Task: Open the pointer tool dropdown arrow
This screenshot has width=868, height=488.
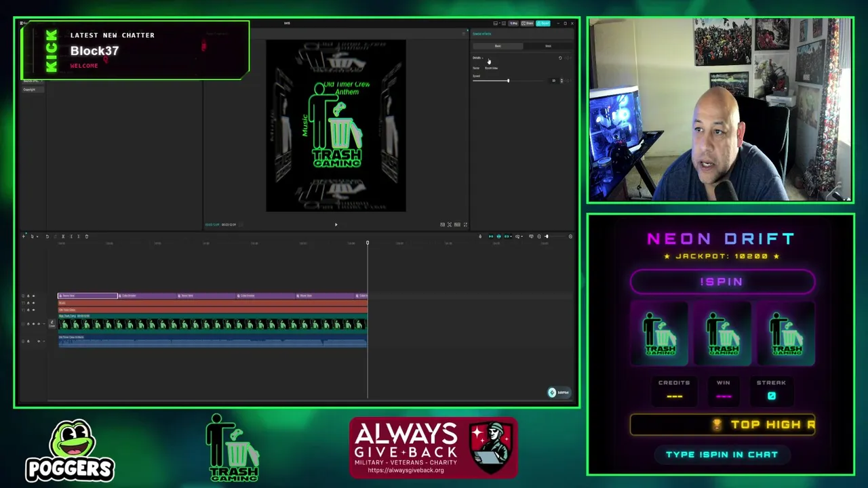Action: [37, 237]
